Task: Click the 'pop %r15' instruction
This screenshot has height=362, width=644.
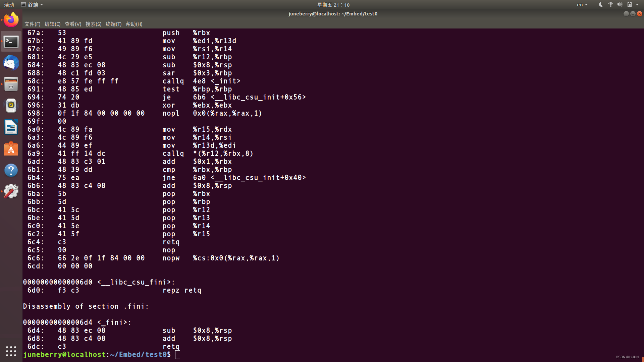Action: point(186,234)
